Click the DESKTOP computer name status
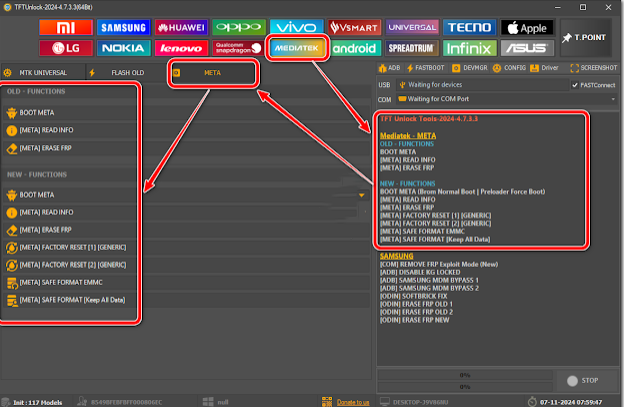 pos(421,403)
